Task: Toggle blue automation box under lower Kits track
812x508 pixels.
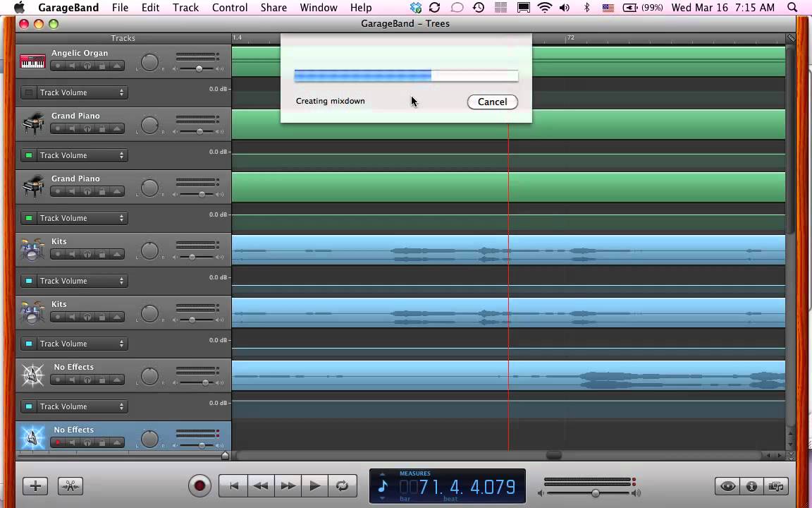Action: [x=29, y=344]
